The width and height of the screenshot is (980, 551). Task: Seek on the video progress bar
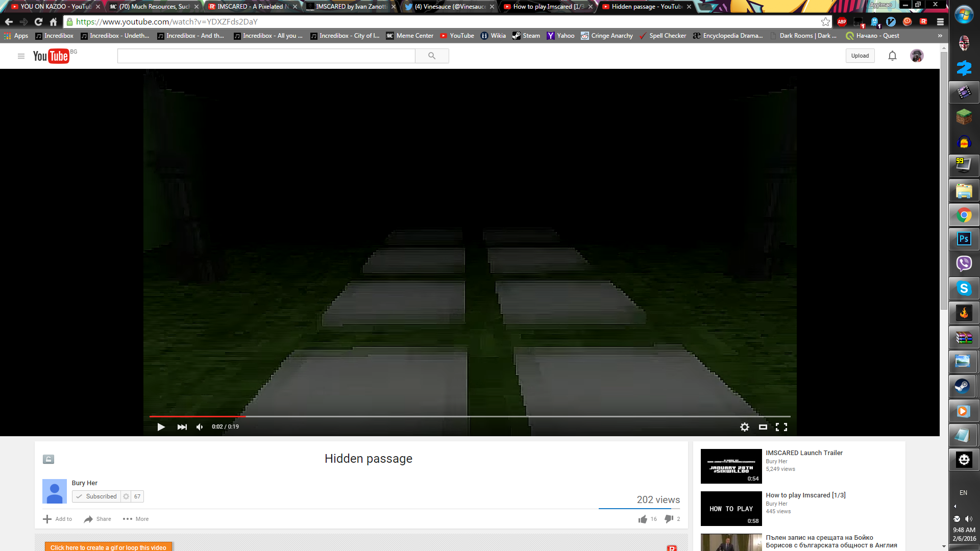tap(470, 417)
